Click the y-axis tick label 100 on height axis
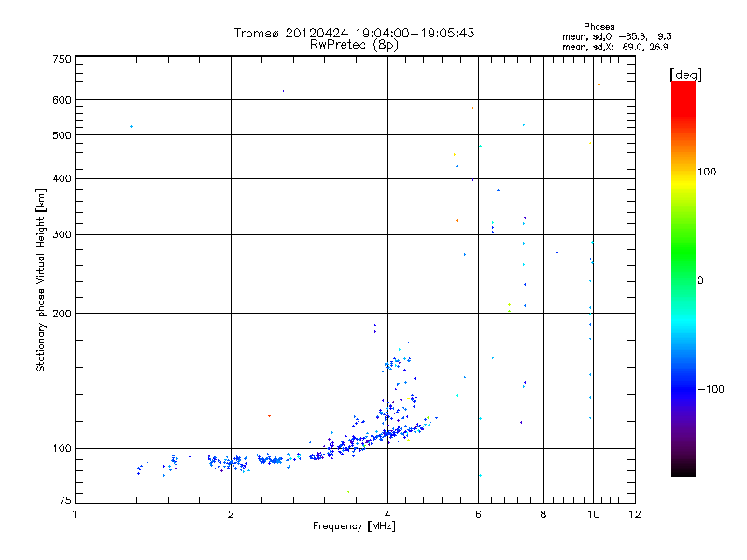The width and height of the screenshot is (747, 560). coord(62,448)
